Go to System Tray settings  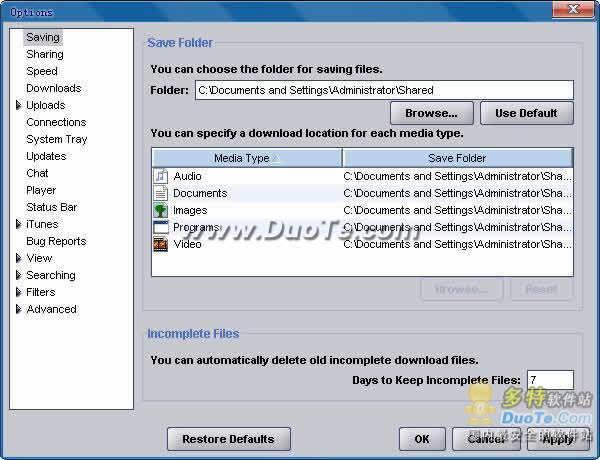click(x=56, y=139)
